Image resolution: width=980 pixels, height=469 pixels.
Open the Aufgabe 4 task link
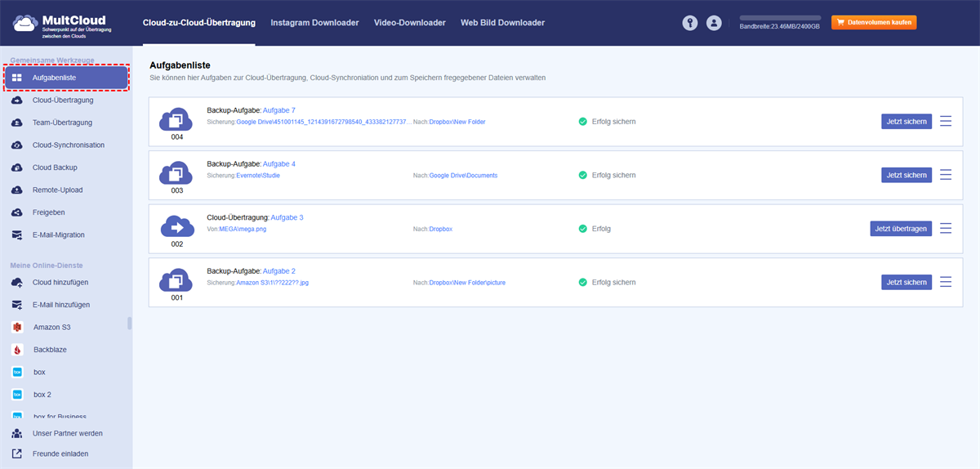point(279,163)
